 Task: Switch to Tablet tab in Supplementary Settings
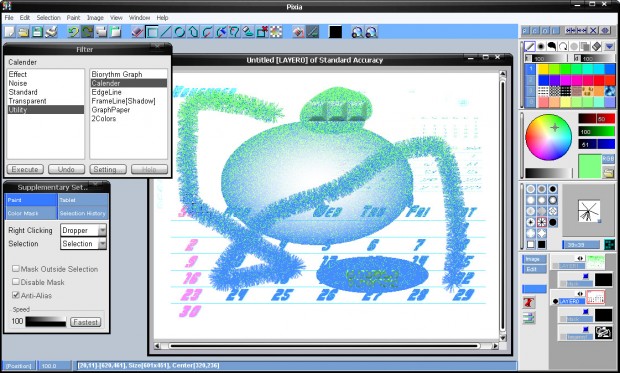[83, 200]
